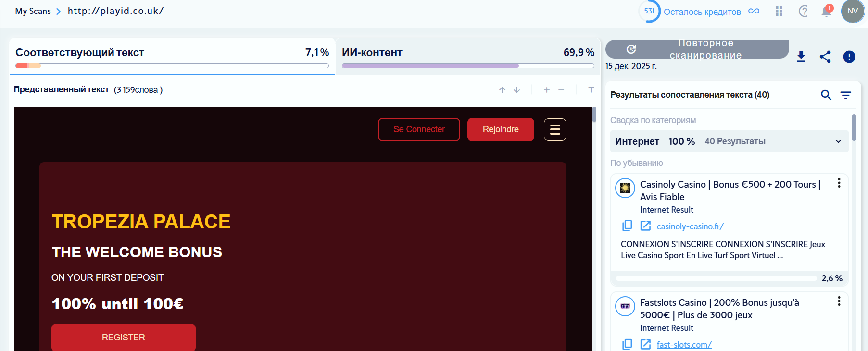Click the Осталось кредитов label
Screen dimensions: 868x351
point(702,12)
